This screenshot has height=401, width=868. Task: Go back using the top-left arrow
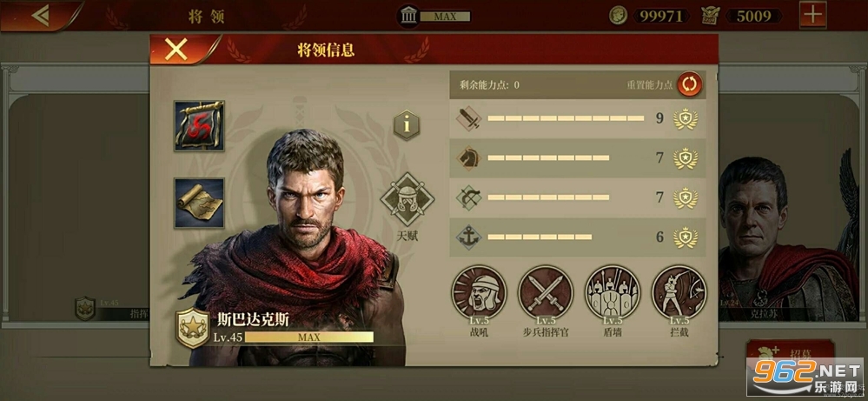click(x=41, y=16)
